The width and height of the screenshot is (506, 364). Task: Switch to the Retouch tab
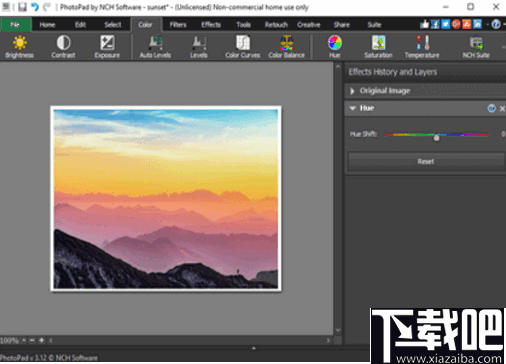coord(276,25)
